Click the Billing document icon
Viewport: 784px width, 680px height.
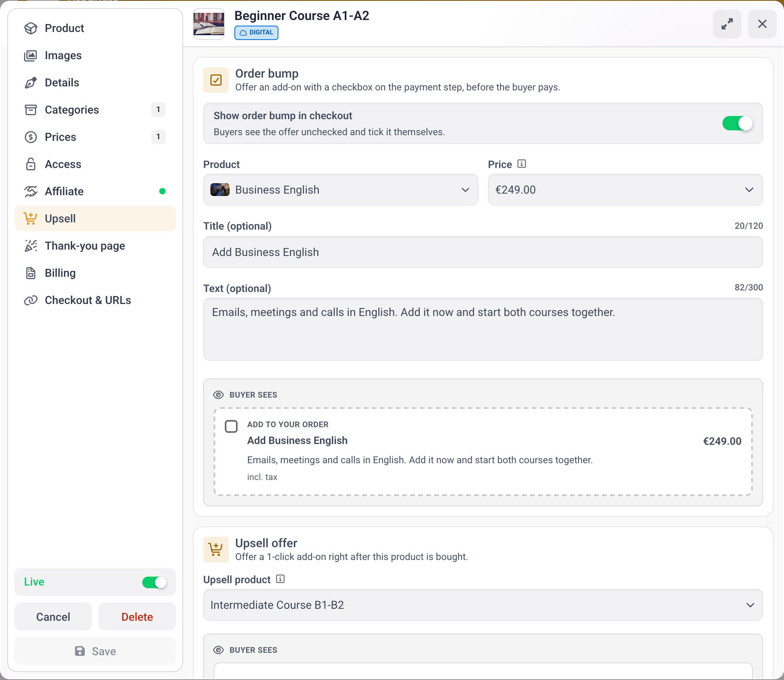point(31,273)
